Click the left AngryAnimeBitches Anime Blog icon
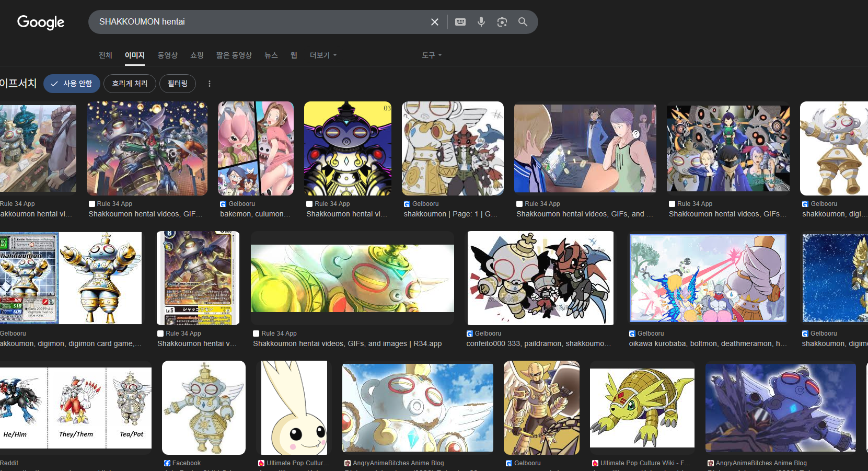The height and width of the screenshot is (471, 868). tap(348, 463)
